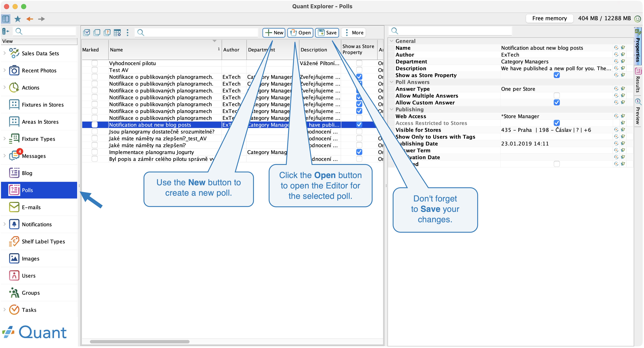The width and height of the screenshot is (644, 348).
Task: Select the Polls view in the sidebar
Action: coord(39,190)
